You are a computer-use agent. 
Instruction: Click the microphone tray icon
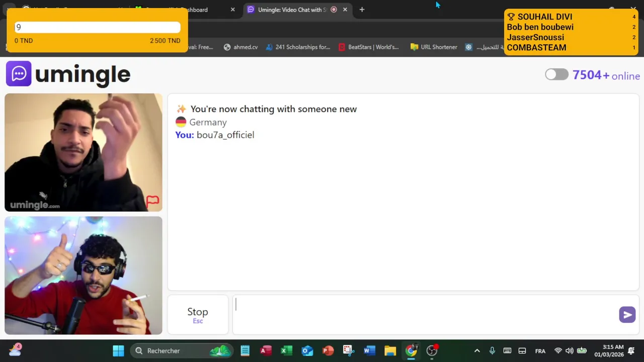(492, 351)
